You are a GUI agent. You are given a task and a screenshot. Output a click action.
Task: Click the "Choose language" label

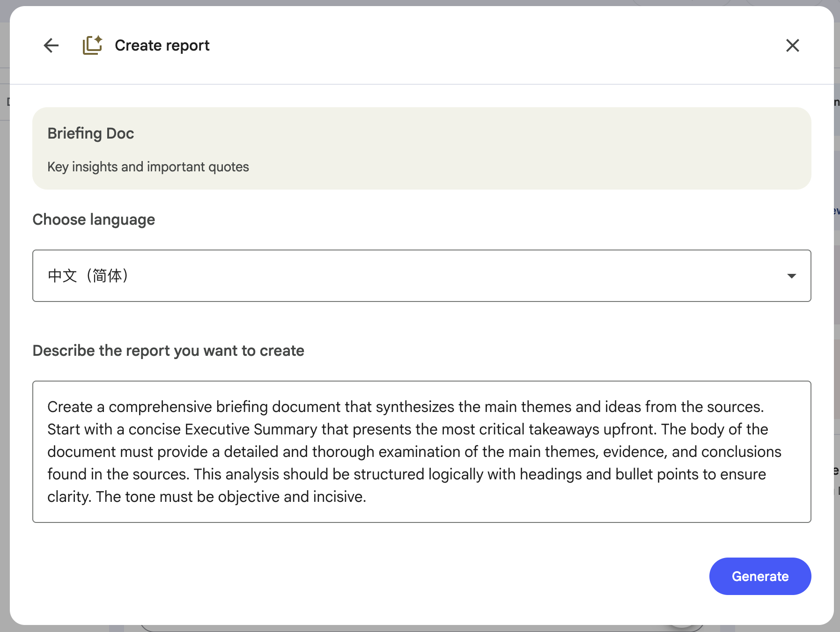(x=94, y=220)
